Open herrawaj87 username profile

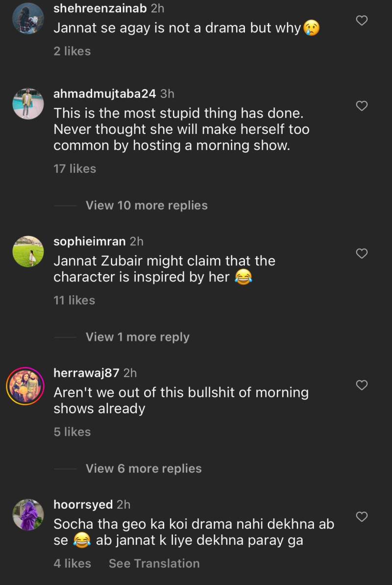[x=86, y=373]
